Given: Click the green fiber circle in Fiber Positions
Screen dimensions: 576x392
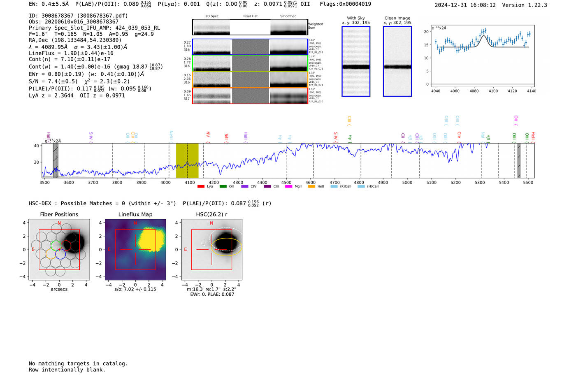Looking at the screenshot, I should pyautogui.click(x=56, y=246).
